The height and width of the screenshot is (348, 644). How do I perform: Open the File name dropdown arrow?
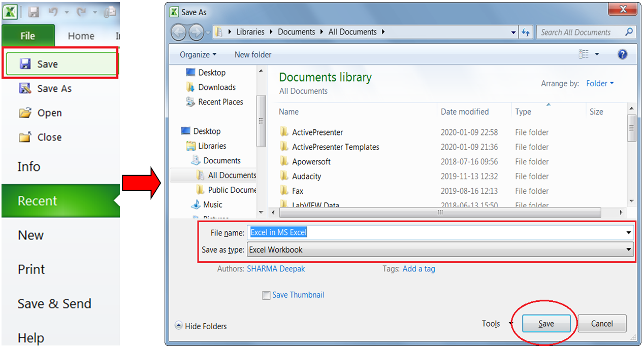(629, 232)
